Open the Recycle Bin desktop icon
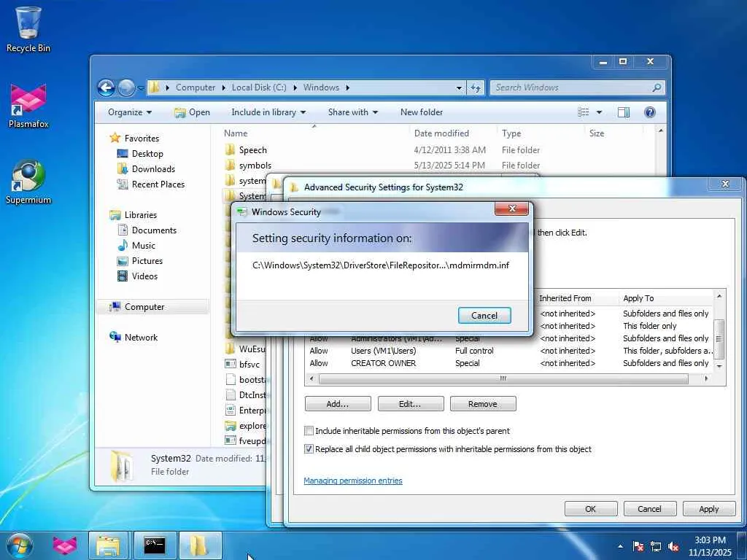Viewport: 747px width, 560px height. coord(28,29)
